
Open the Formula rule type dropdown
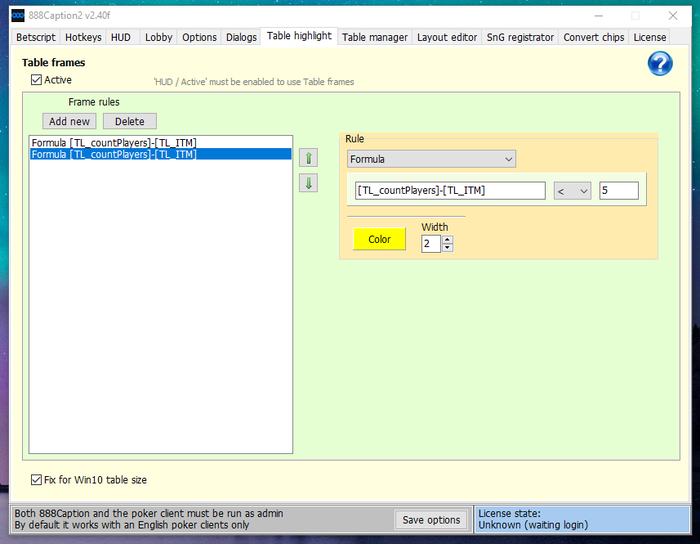coord(431,159)
